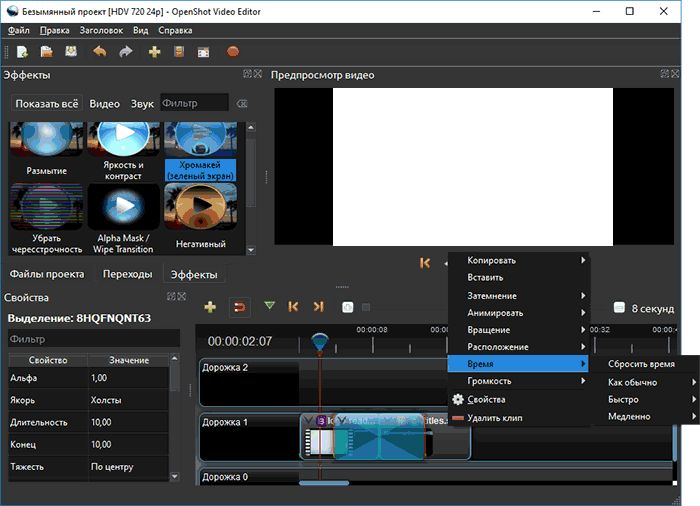
Task: Open the Choose Profile film icon
Action: [179, 52]
